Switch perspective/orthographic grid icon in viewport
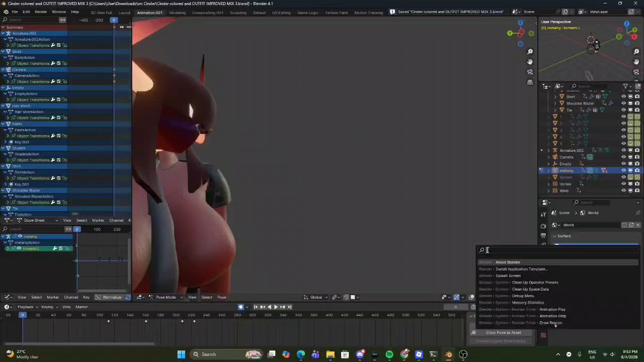Image resolution: width=644 pixels, height=362 pixels. [530, 82]
